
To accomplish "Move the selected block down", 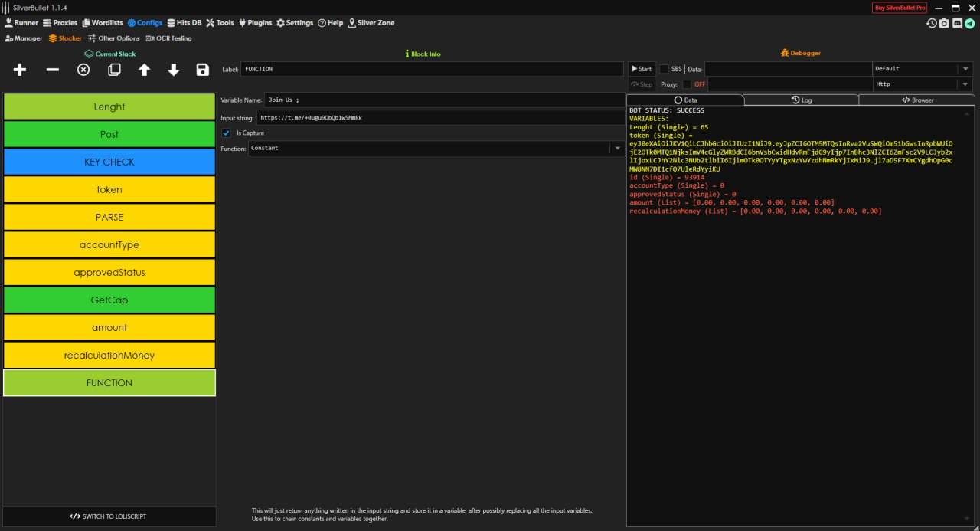I will 174,70.
